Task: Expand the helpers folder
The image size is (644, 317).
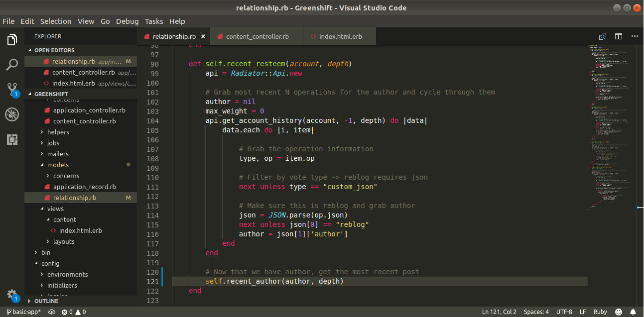Action: pos(81,132)
